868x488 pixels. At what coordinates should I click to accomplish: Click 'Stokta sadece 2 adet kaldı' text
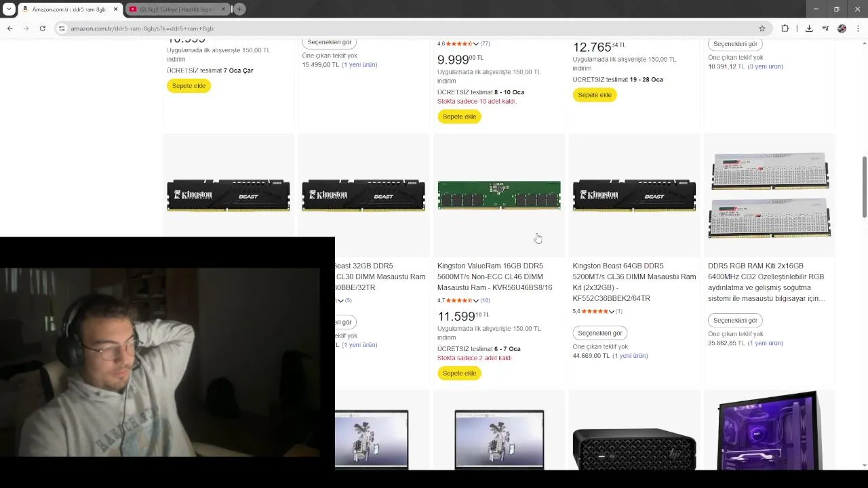click(x=474, y=358)
